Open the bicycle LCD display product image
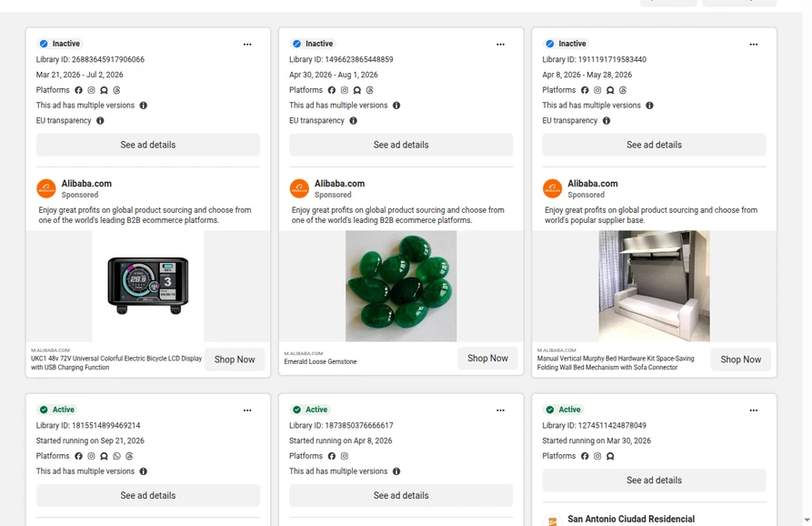Viewport: 812px width, 526px height. [148, 286]
